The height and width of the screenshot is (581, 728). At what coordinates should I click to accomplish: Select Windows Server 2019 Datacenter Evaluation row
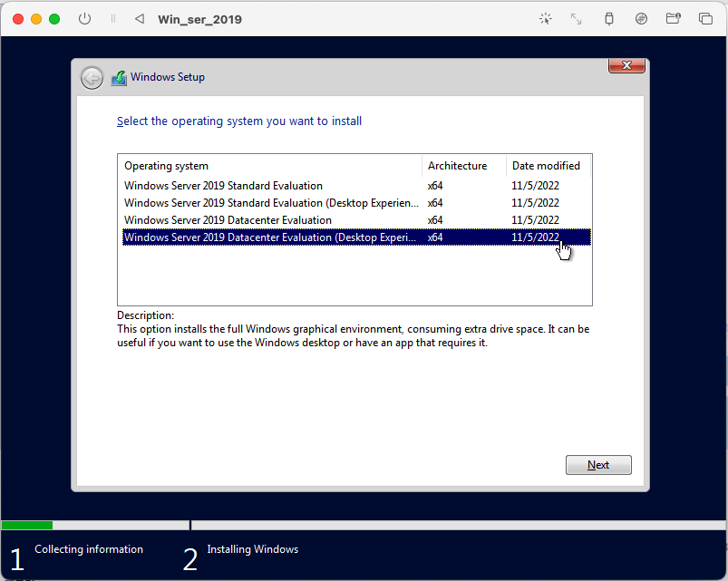[356, 220]
